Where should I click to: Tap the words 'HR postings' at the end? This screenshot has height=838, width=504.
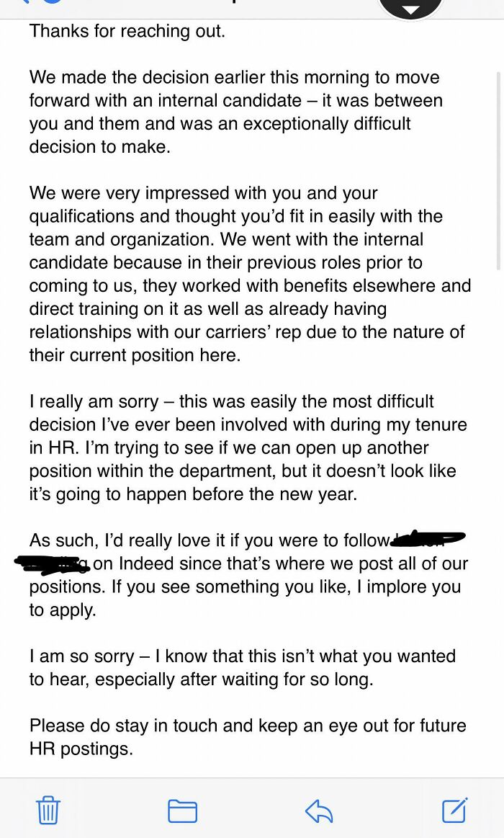(81, 749)
